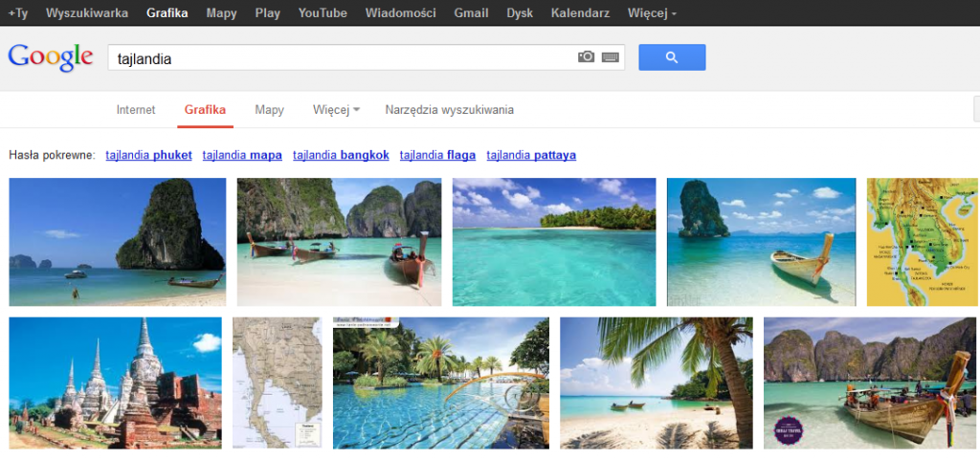Screen dimensions: 980x459
Task: Click the camera search-by-image icon
Action: coord(586,57)
